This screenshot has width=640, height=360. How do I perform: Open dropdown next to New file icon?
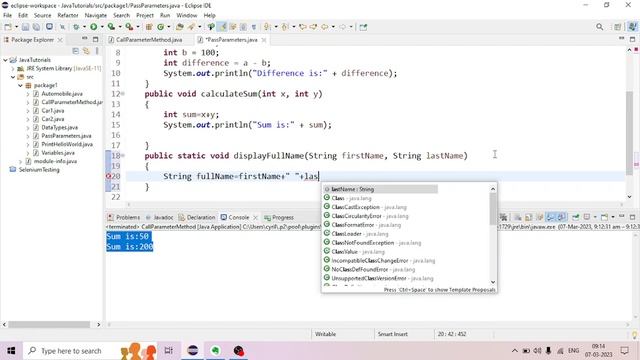tap(16, 27)
